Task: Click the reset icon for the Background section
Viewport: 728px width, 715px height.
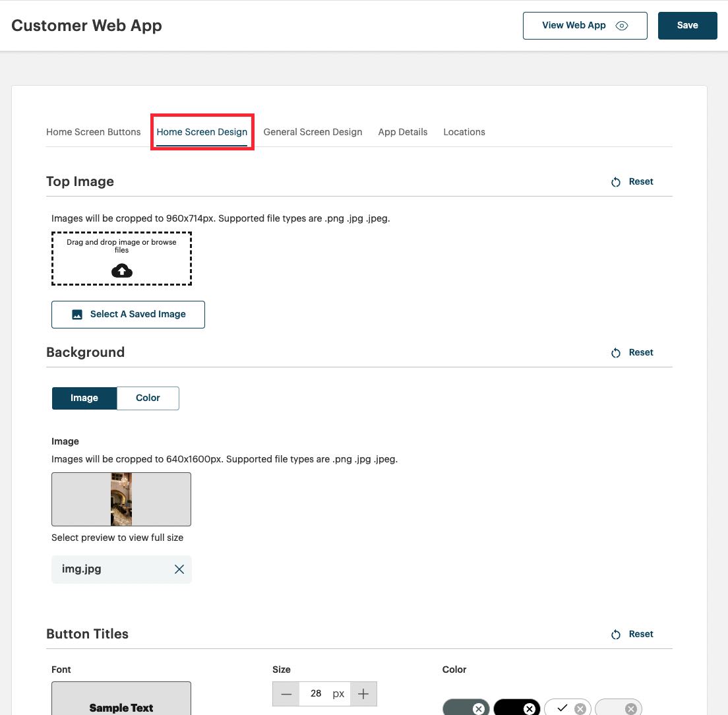Action: (x=616, y=352)
